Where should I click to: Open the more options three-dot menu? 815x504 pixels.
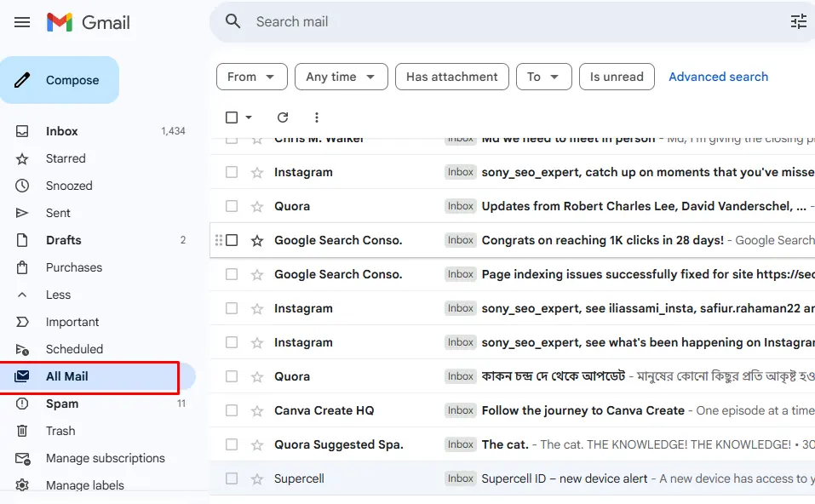tap(316, 117)
